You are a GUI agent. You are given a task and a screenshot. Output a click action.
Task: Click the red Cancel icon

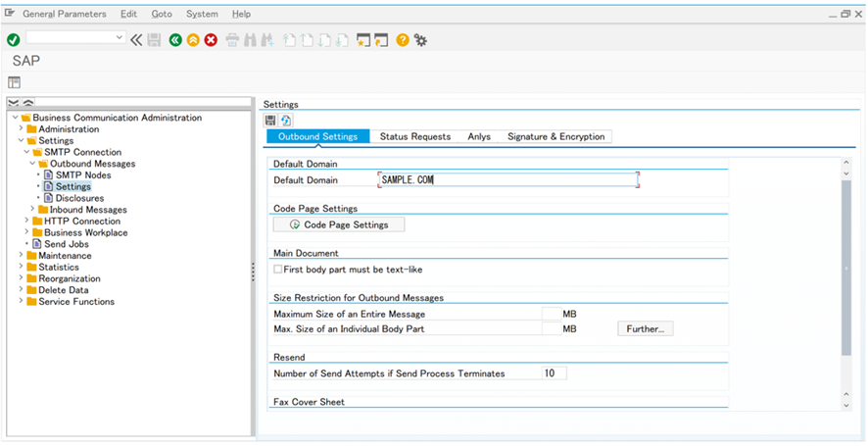[x=211, y=40]
